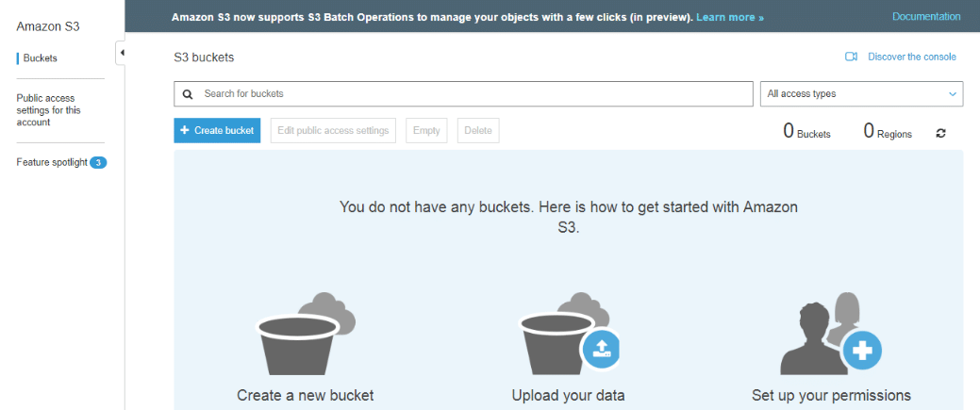Click the Feature spotlight count badge
The image size is (980, 410).
[98, 163]
